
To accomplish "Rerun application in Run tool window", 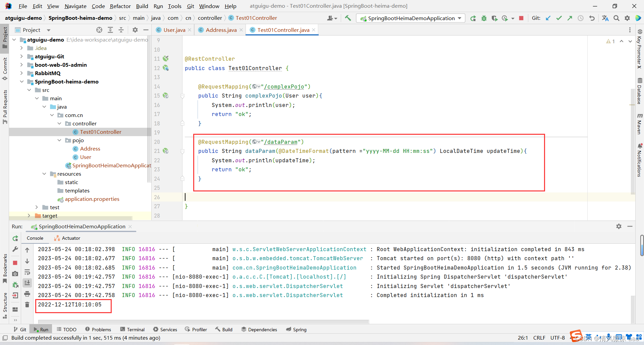I will coord(15,238).
